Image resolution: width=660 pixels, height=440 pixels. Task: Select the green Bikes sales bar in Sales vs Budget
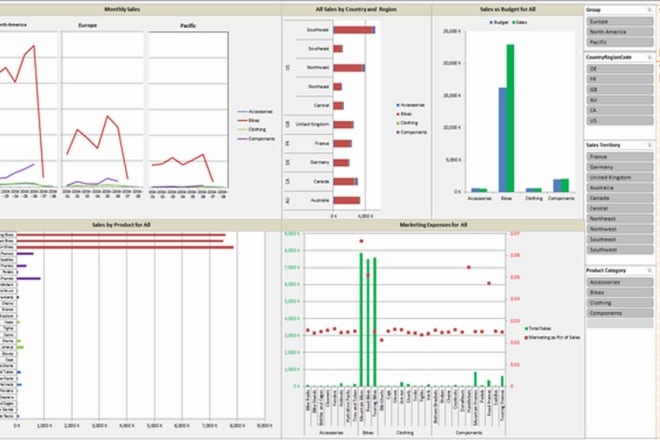tap(510, 118)
